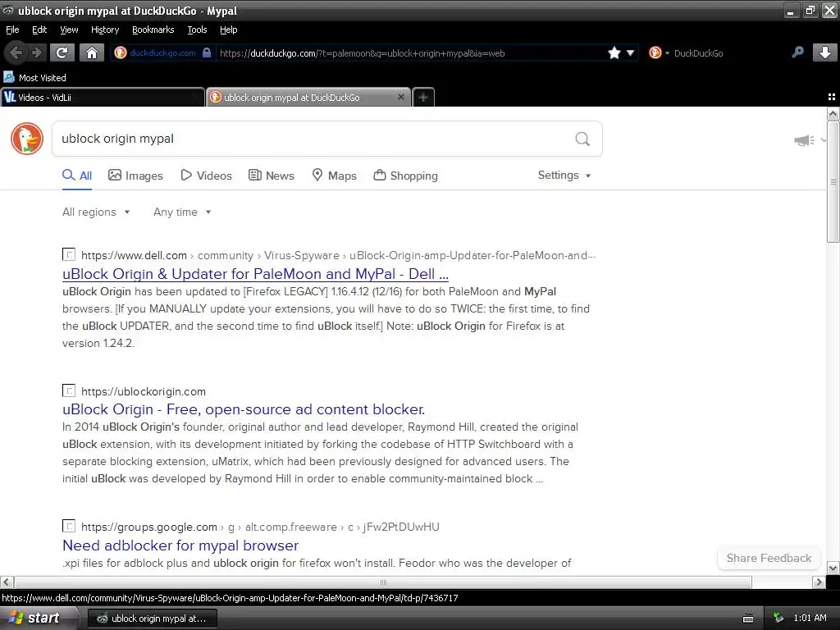Open the Tools menu
Viewport: 840px width, 630px height.
(x=197, y=30)
